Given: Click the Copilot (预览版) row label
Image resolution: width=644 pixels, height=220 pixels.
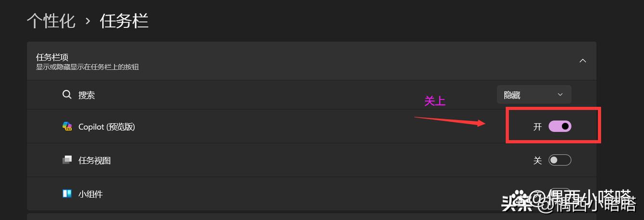Looking at the screenshot, I should pyautogui.click(x=107, y=127).
